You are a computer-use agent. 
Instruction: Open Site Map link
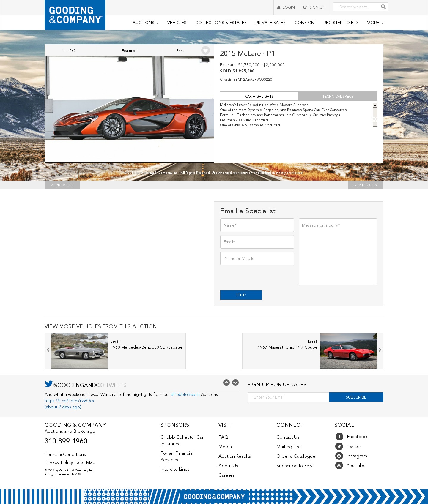click(86, 462)
